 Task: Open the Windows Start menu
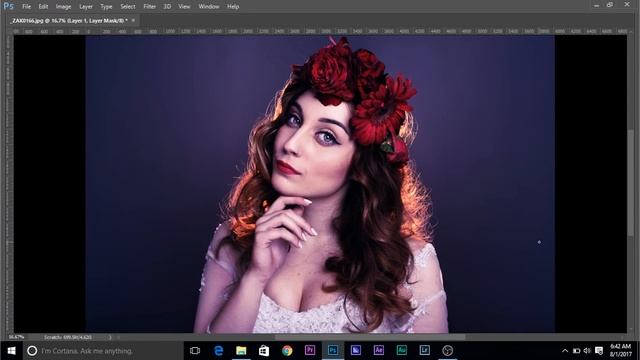point(11,350)
